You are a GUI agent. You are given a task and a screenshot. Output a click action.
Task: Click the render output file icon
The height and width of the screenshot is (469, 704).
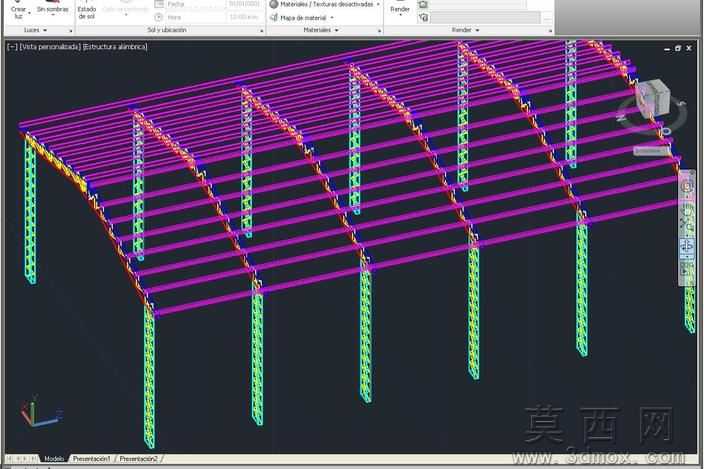tap(423, 18)
